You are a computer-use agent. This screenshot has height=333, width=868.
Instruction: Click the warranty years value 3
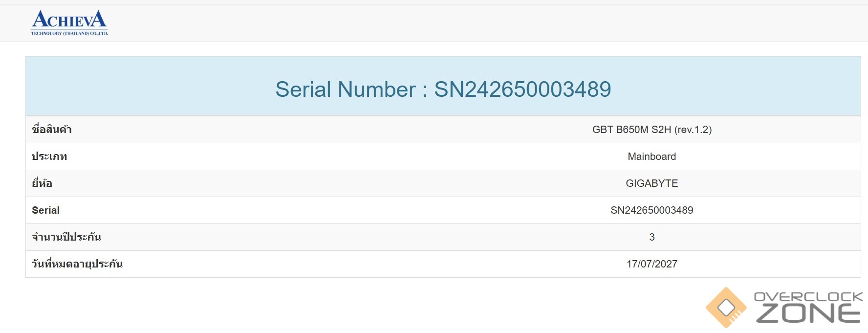[x=652, y=237]
